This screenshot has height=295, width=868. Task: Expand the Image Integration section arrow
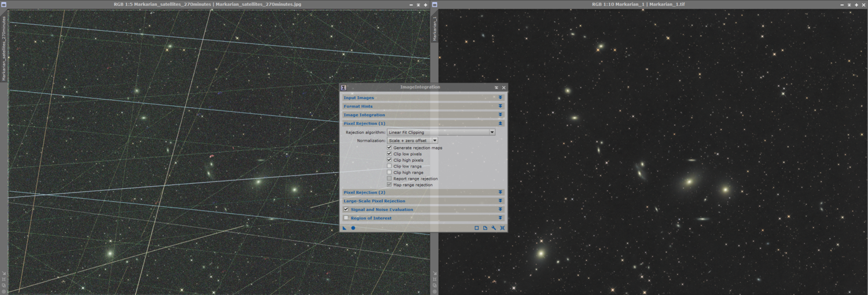coord(501,115)
